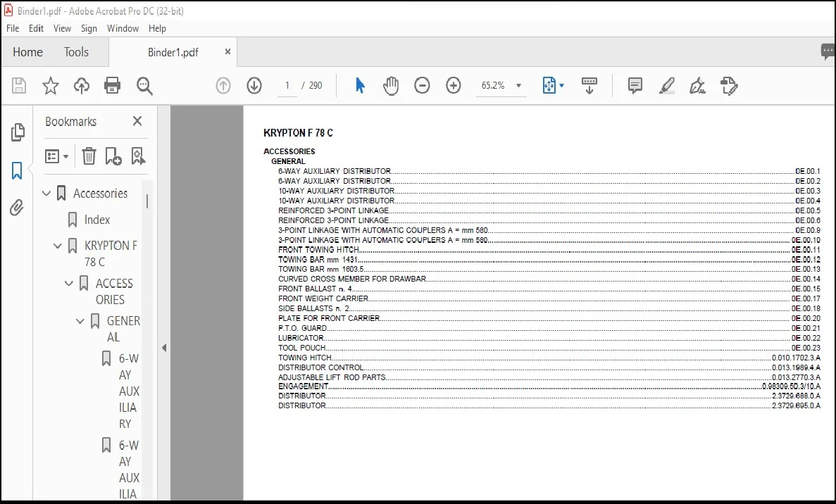836x504 pixels.
Task: Select the arrow selection tool
Action: [x=360, y=85]
